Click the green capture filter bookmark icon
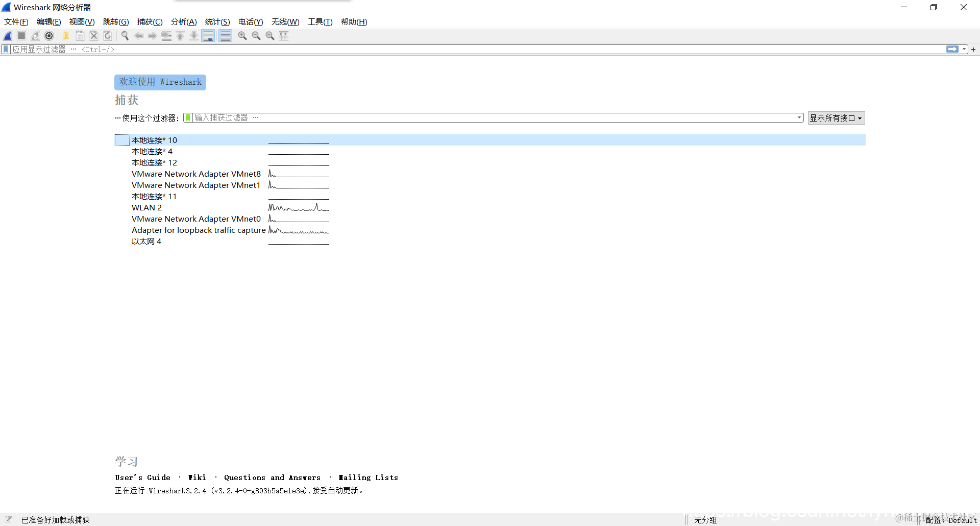980x526 pixels. tap(188, 118)
